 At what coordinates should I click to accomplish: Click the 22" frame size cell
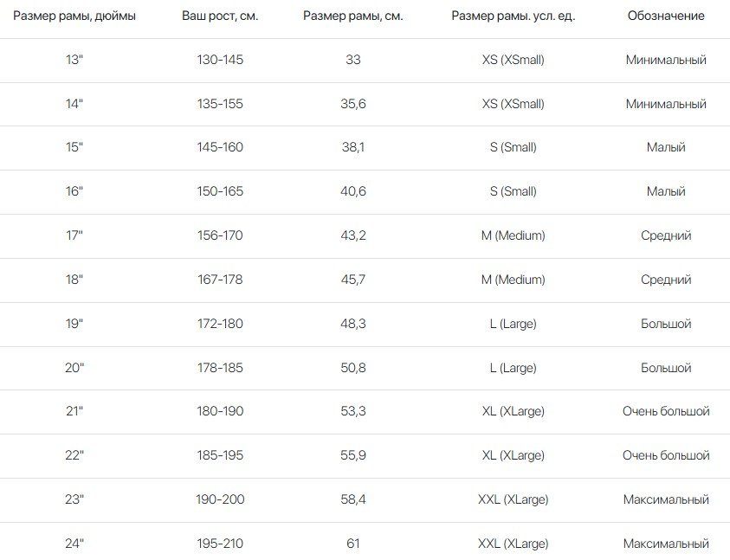(x=74, y=455)
